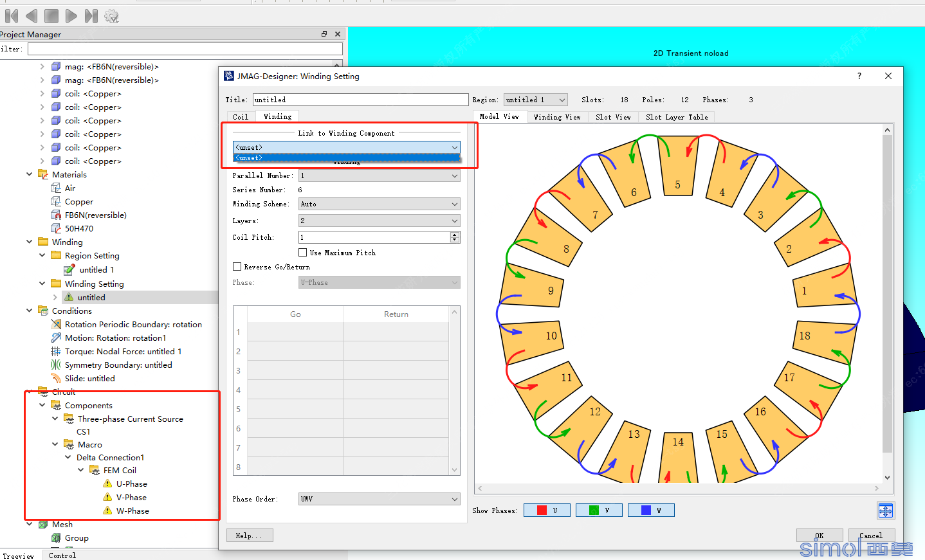Select CS1 in the circuit tree
The width and height of the screenshot is (925, 560).
tap(83, 431)
